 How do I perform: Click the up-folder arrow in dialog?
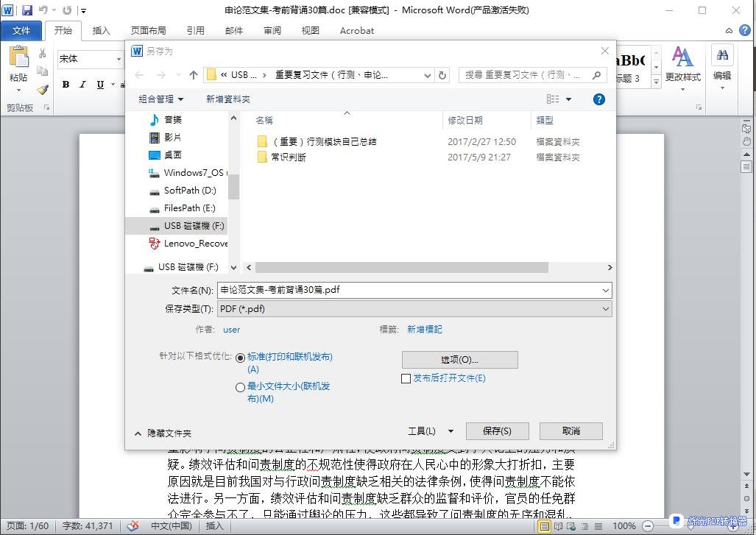click(x=194, y=75)
